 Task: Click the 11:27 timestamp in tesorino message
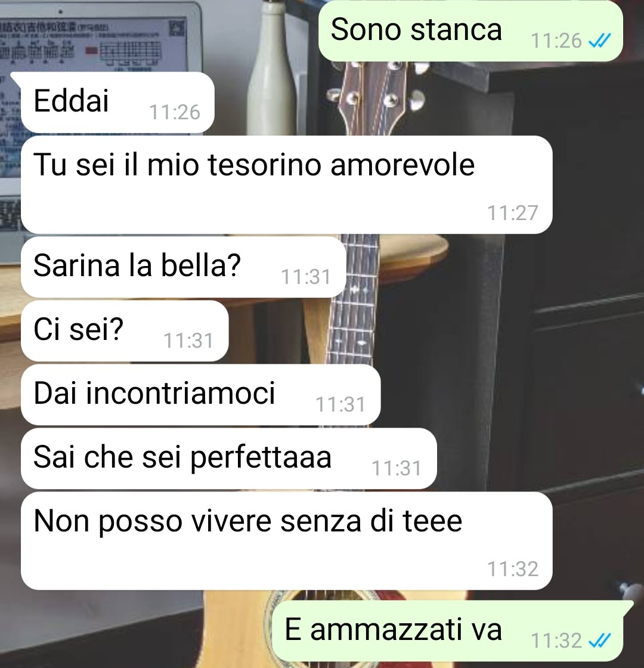click(513, 213)
